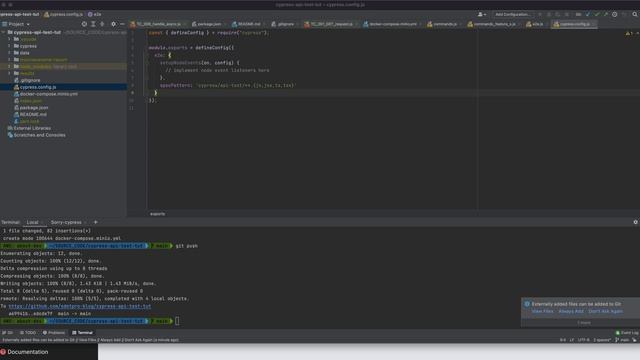Open Terminal tool window button
Image resolution: width=640 pixels, height=360 pixels.
[x=82, y=333]
